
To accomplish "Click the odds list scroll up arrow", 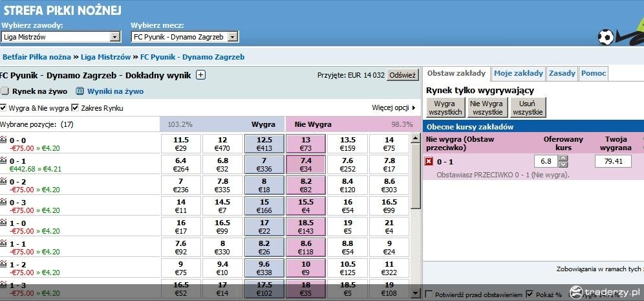I will pos(416,138).
